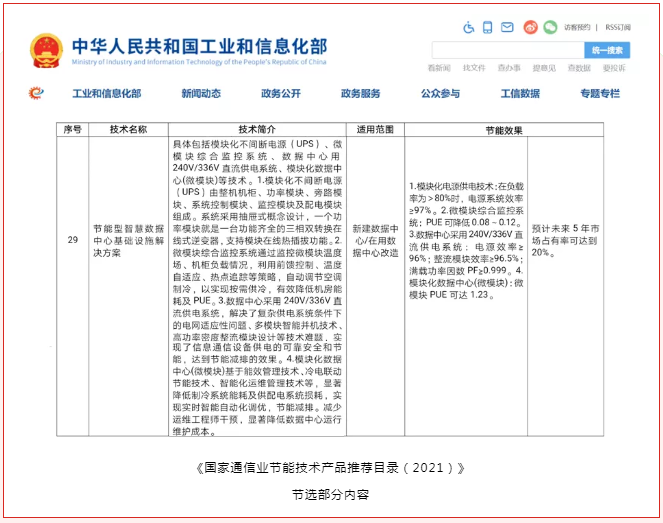
Task: Focus the site search input field
Action: pyautogui.click(x=508, y=50)
